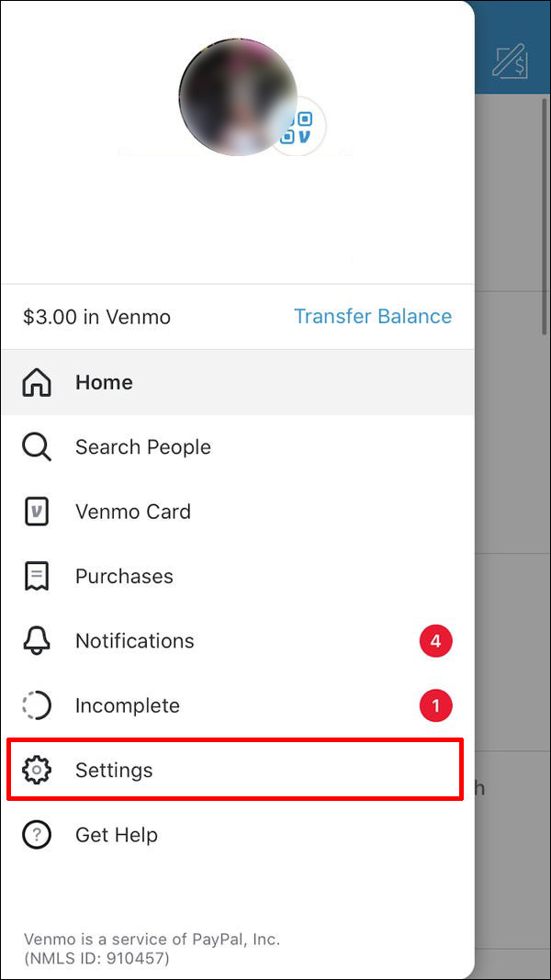Click the Notifications bell icon
Screen dimensions: 551x980
click(x=37, y=641)
